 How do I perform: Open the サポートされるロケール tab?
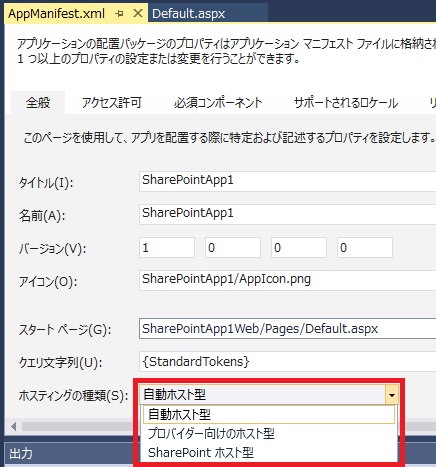click(x=346, y=103)
